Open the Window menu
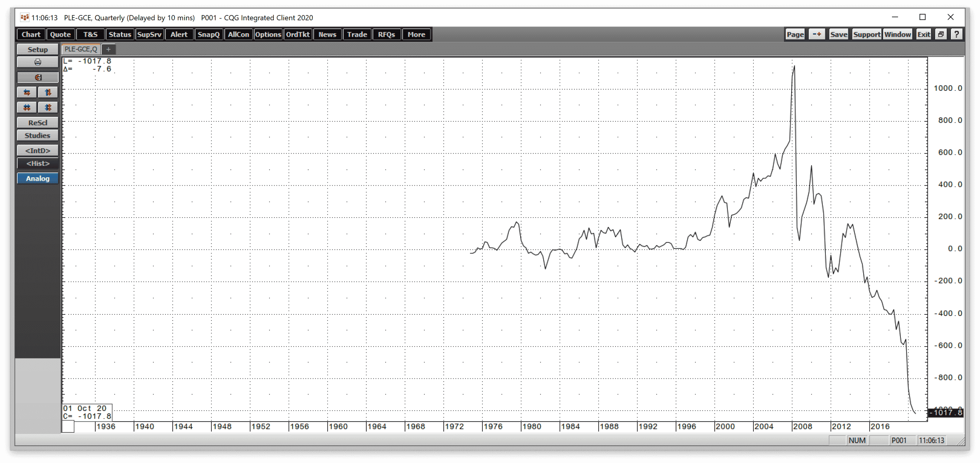This screenshot has height=463, width=980. point(897,34)
